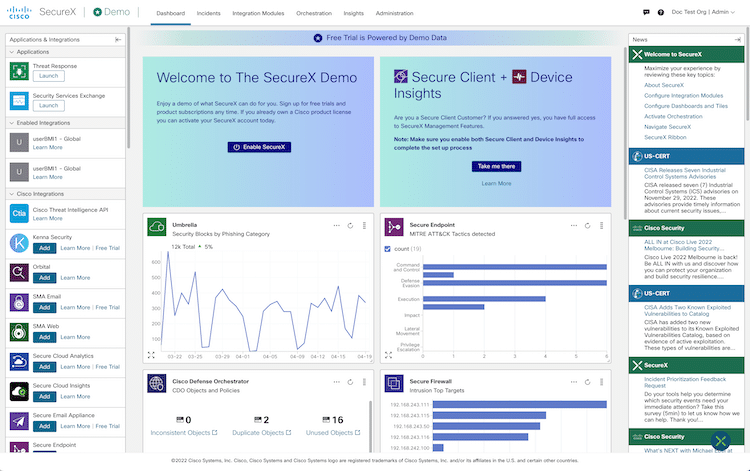Refresh the Secure Endpoint tile
This screenshot has width=750, height=471.
(587, 226)
